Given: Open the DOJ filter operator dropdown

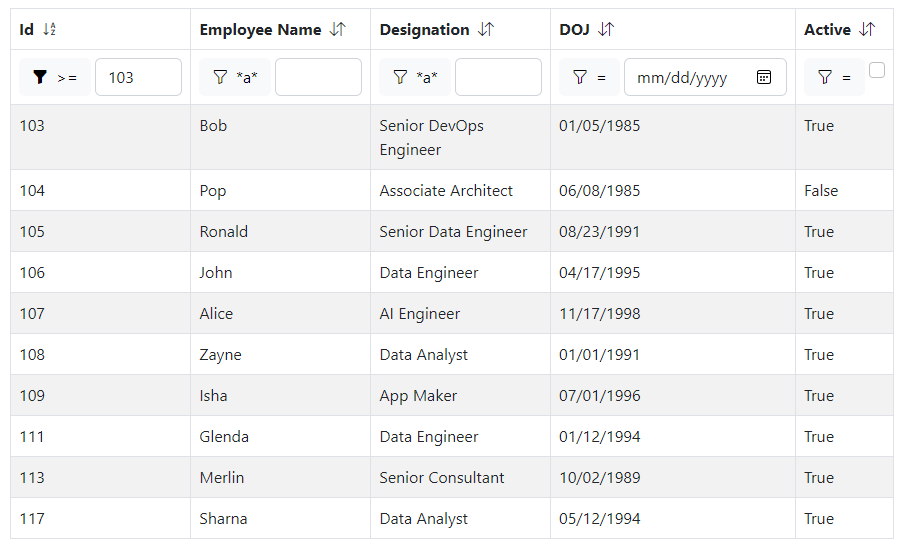Looking at the screenshot, I should (588, 77).
